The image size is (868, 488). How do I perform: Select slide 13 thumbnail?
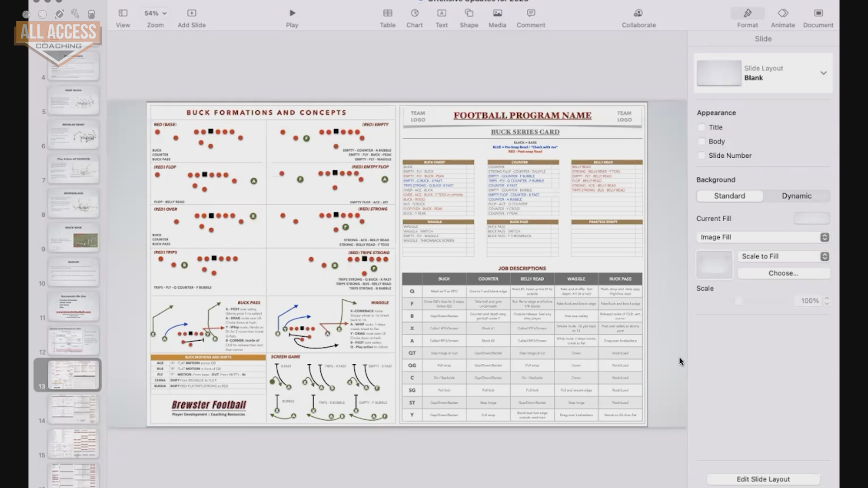(73, 375)
